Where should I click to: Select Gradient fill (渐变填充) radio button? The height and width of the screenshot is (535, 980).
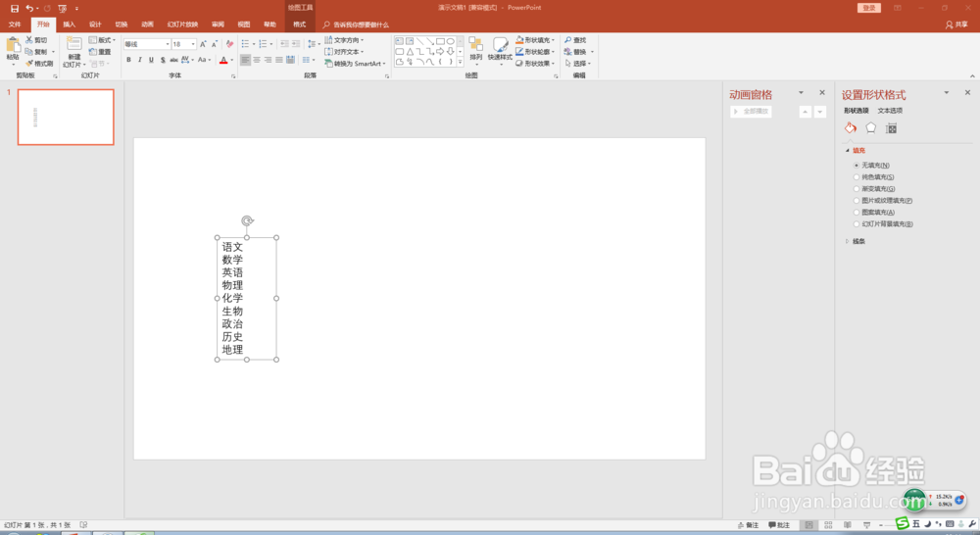857,189
